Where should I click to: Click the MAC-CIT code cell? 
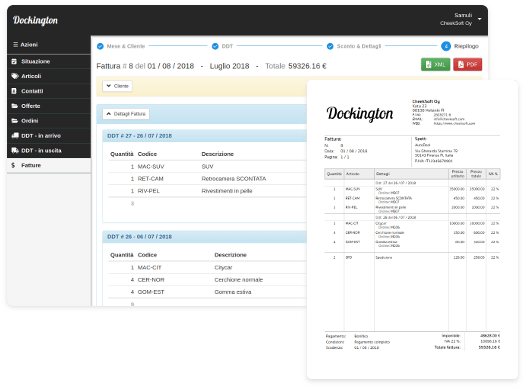click(x=149, y=268)
